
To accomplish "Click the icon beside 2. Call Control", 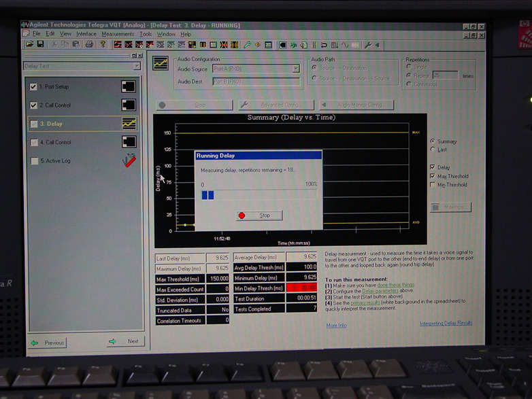I will [x=129, y=105].
